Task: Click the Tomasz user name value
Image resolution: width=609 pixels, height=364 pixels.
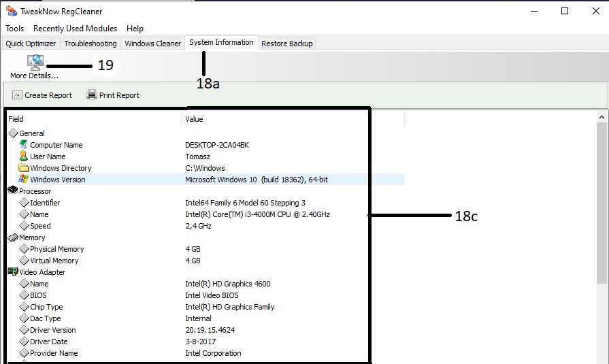Action: (198, 156)
